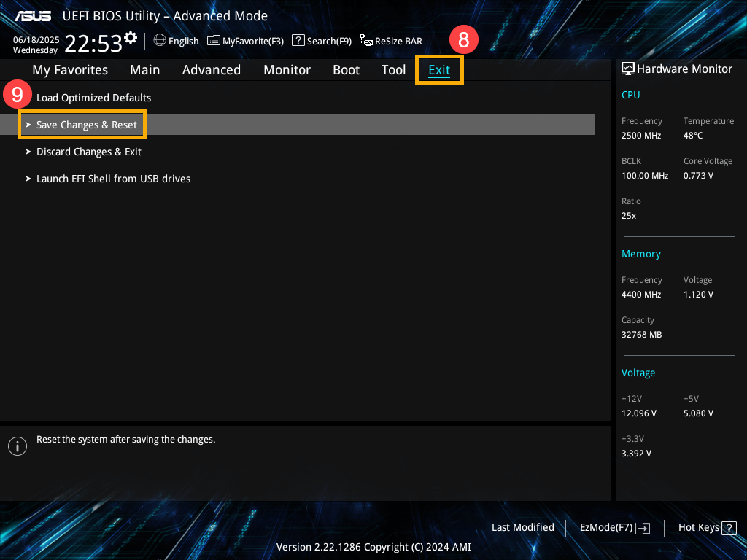Click the +3.3V reading 3.392 V
Image resolution: width=747 pixels, height=560 pixels.
pos(636,454)
